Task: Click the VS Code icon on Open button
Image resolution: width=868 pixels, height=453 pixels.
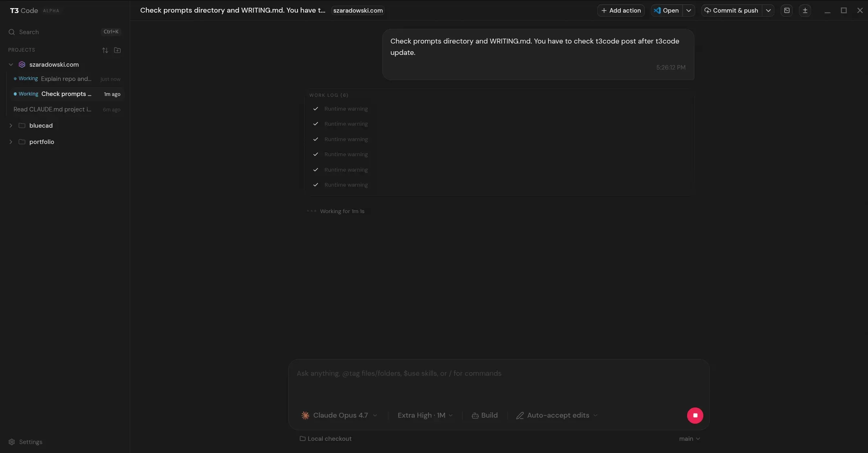Action: point(657,11)
